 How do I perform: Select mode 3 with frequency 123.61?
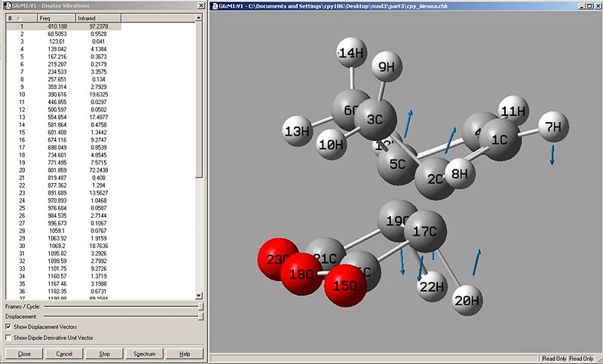(63, 41)
